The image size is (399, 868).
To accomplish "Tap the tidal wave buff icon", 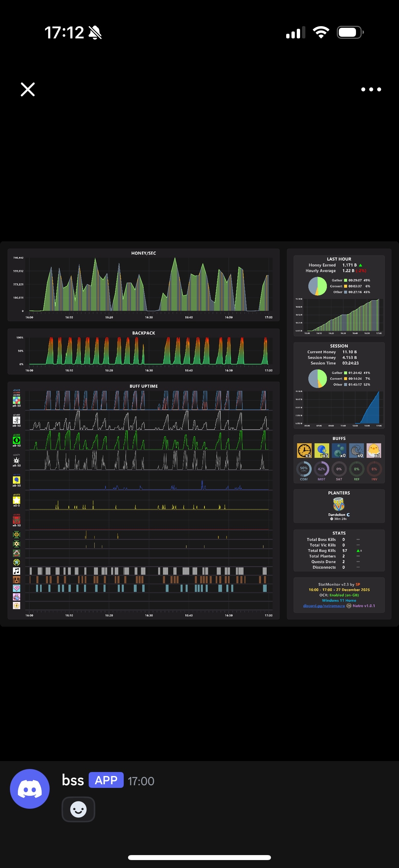I will (x=357, y=451).
